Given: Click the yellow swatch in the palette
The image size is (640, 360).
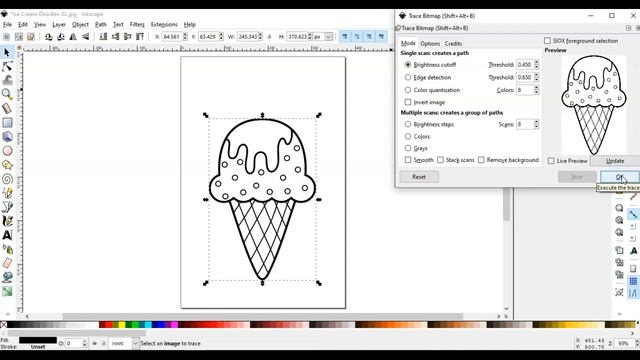Looking at the screenshot, I should [122, 325].
